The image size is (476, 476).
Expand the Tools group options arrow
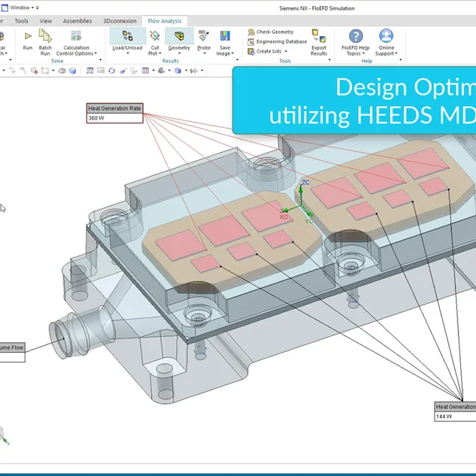(x=329, y=60)
